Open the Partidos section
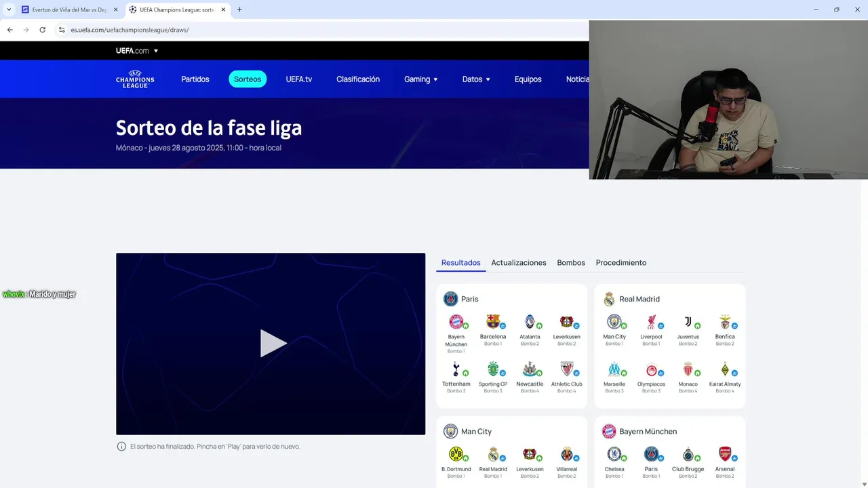868x488 pixels. [x=195, y=79]
